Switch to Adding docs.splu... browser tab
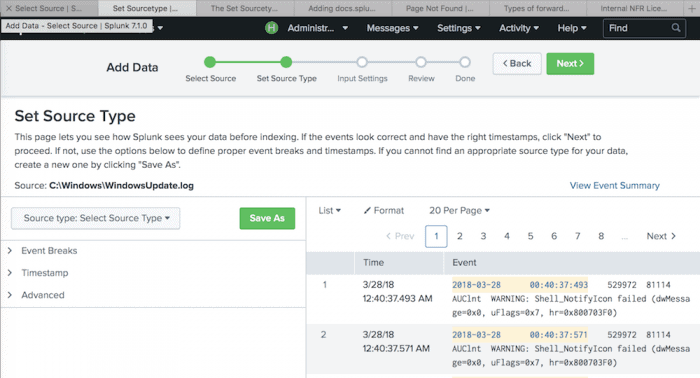This screenshot has height=378, width=700. [342, 8]
